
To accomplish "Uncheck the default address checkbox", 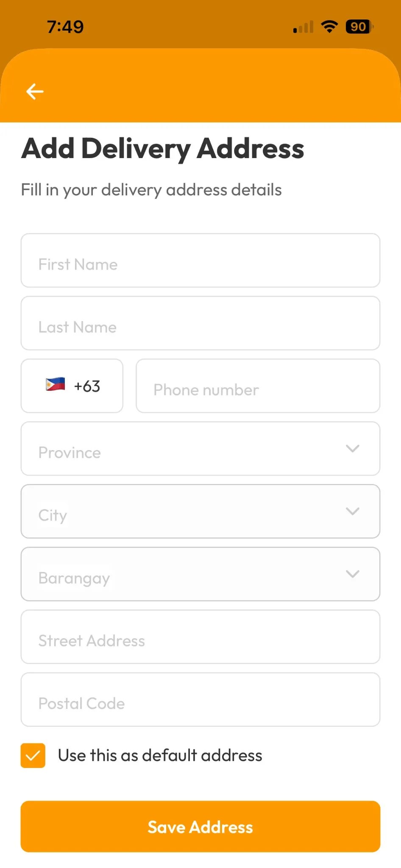I will pos(33,755).
